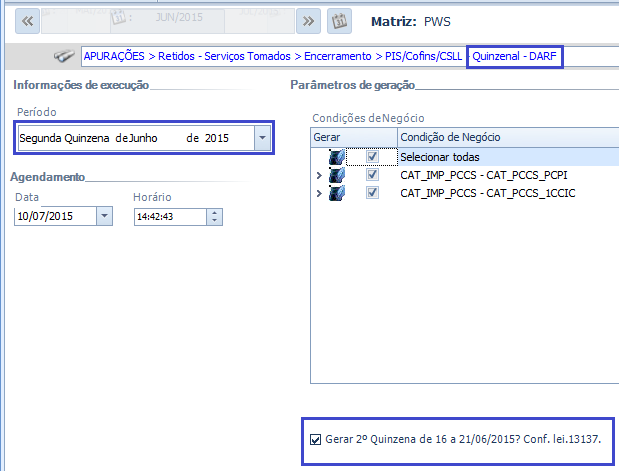This screenshot has width=619, height=471.
Task: Open Retidos - Serviços Tomados breadcrumb
Action: coord(224,56)
